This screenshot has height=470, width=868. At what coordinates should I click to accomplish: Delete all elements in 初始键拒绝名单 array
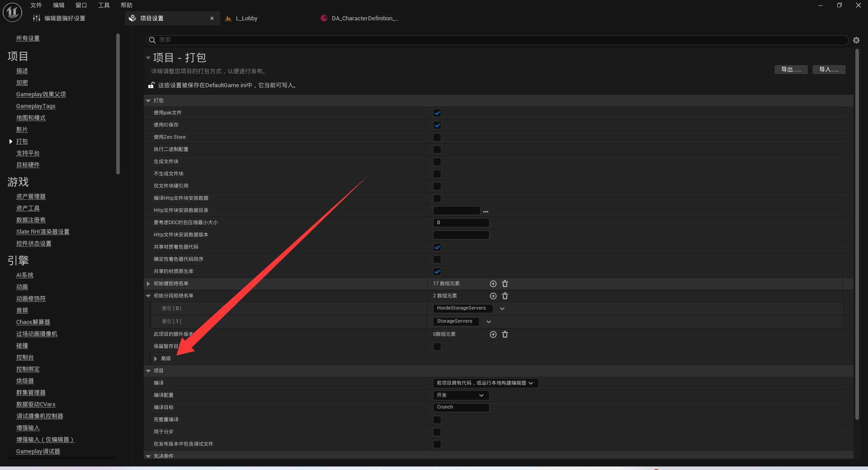point(505,284)
